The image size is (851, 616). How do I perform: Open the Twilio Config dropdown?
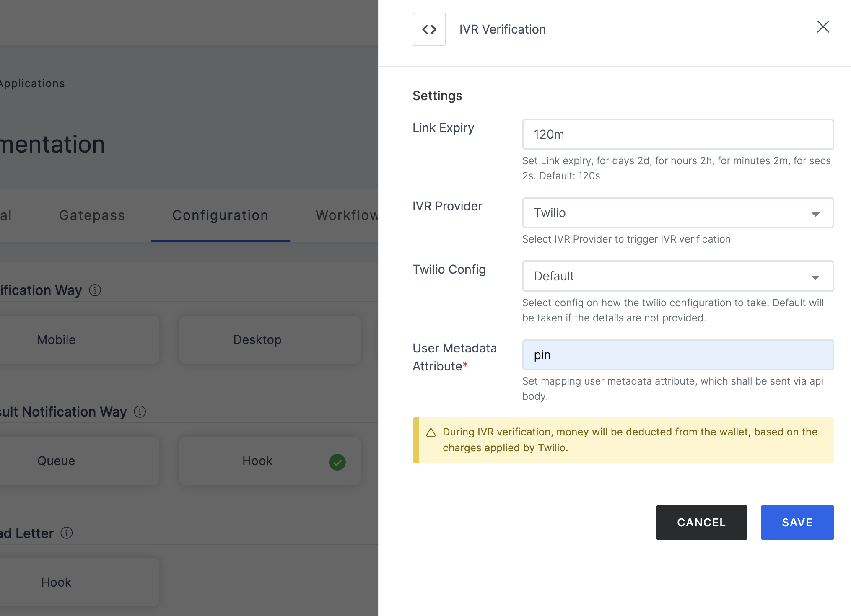click(678, 276)
